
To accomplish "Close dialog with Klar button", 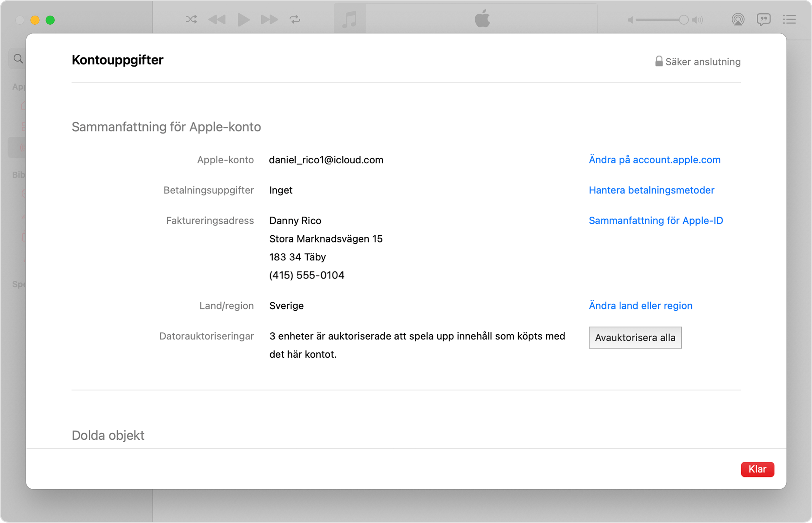I will point(758,469).
